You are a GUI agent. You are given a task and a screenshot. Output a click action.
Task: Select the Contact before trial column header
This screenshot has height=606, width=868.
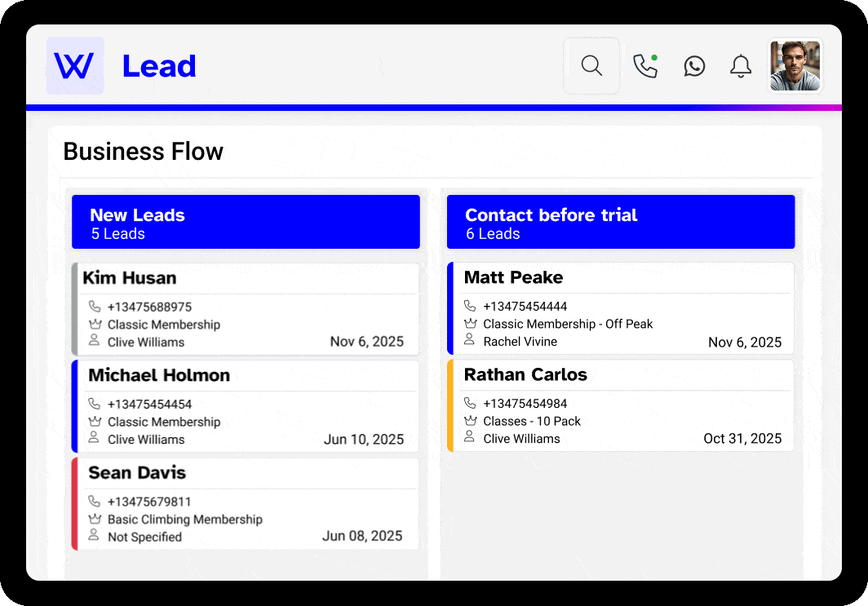pyautogui.click(x=621, y=221)
